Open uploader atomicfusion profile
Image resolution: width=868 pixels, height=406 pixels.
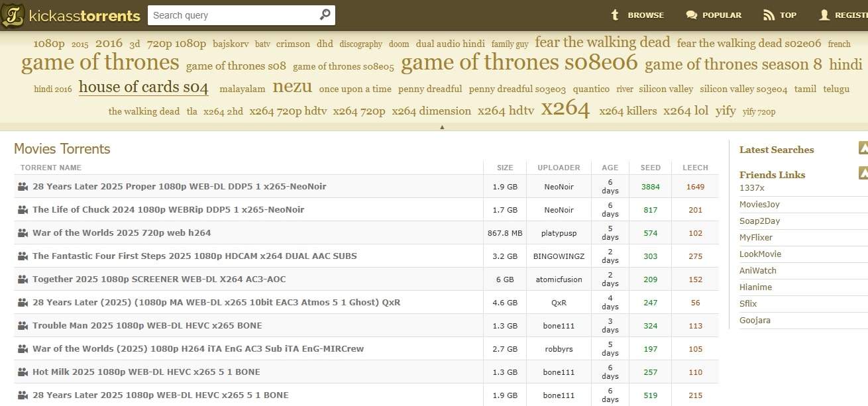(559, 279)
